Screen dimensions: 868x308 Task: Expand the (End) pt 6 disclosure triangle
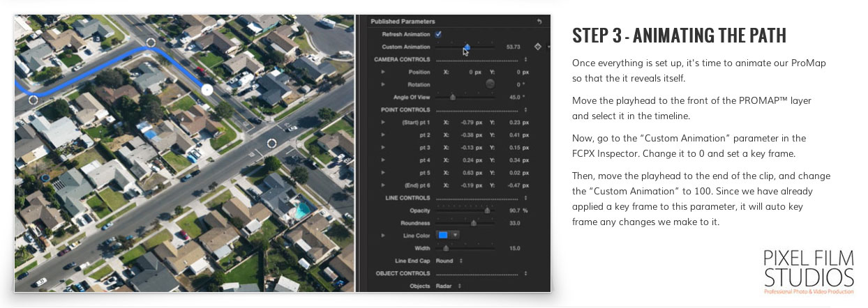click(383, 185)
